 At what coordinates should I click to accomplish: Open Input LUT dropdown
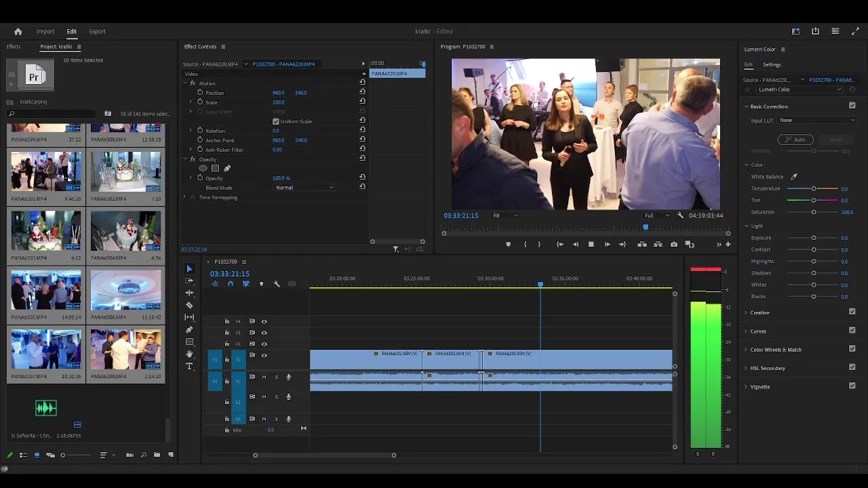816,121
